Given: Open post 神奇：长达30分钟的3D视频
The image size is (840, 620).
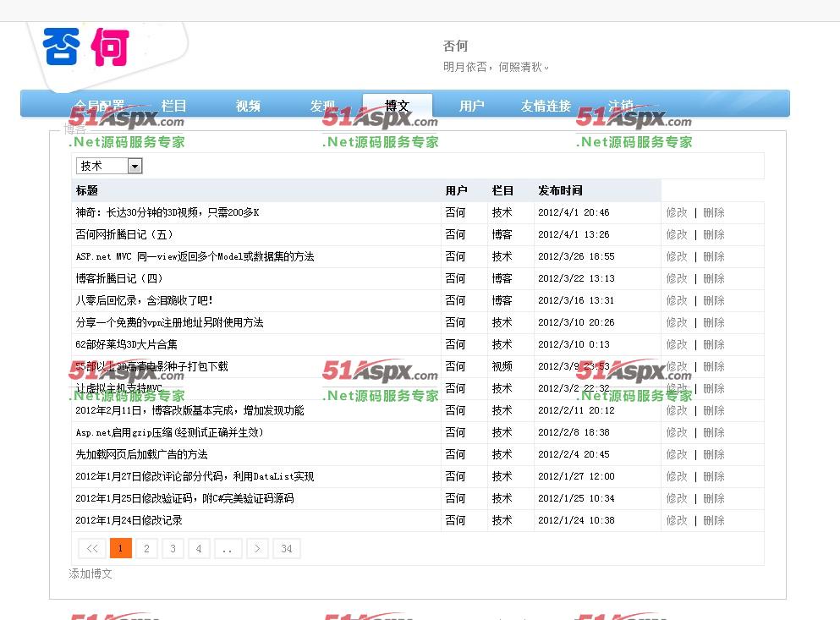Looking at the screenshot, I should point(167,212).
